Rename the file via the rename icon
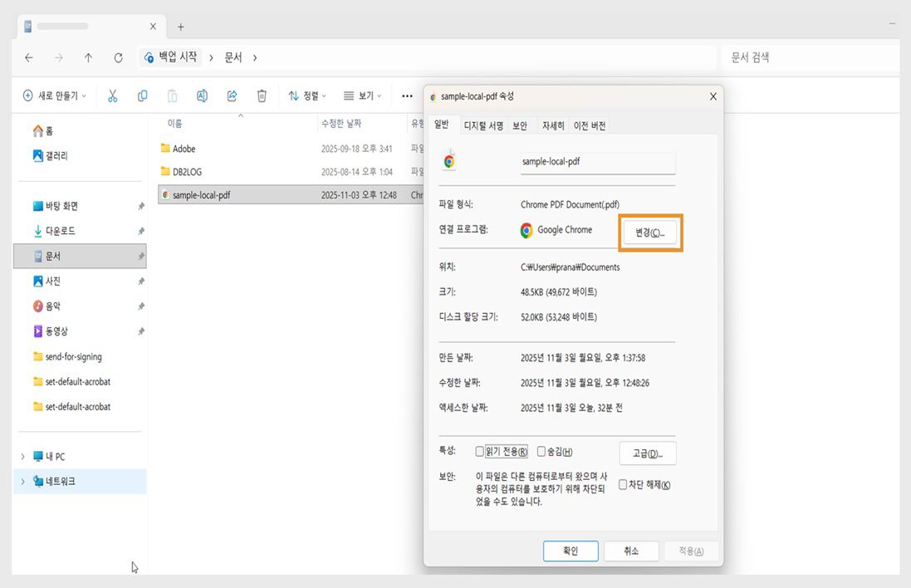The image size is (911, 588). (x=202, y=96)
